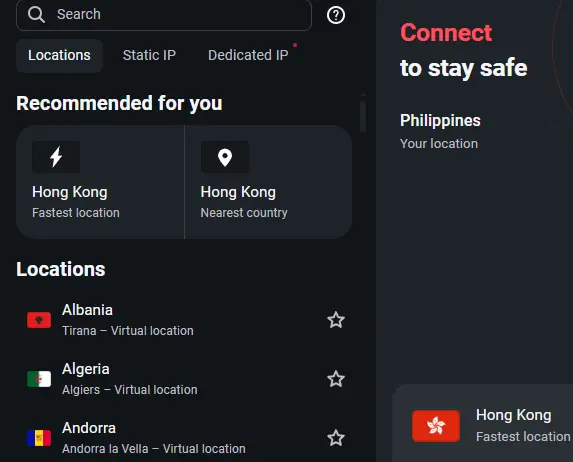Click the lightning bolt Fastest location icon
Image resolution: width=573 pixels, height=462 pixels.
(x=56, y=157)
